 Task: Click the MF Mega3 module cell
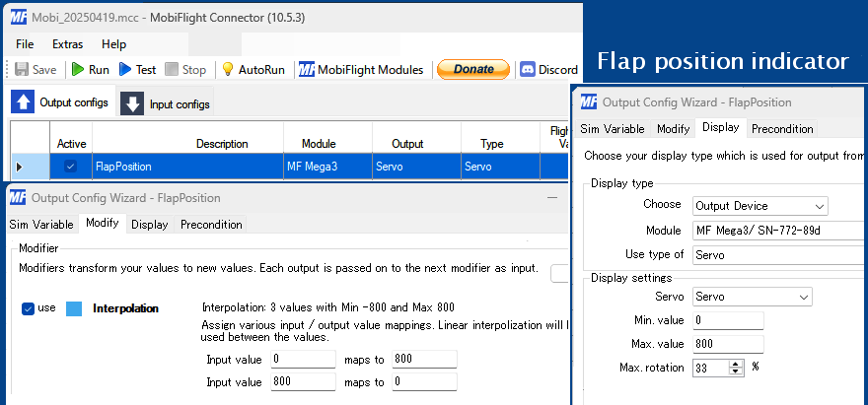327,167
